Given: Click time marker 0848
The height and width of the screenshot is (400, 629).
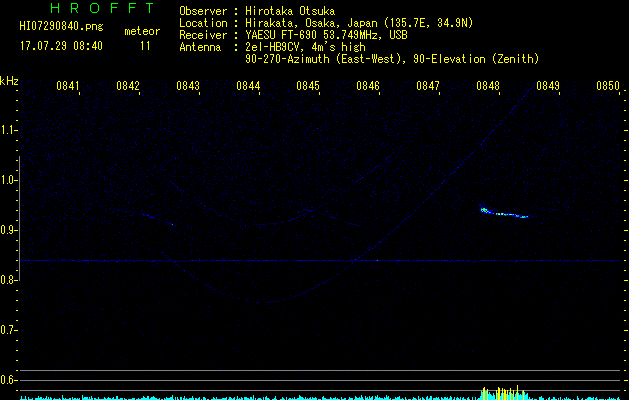Looking at the screenshot, I should tap(488, 86).
